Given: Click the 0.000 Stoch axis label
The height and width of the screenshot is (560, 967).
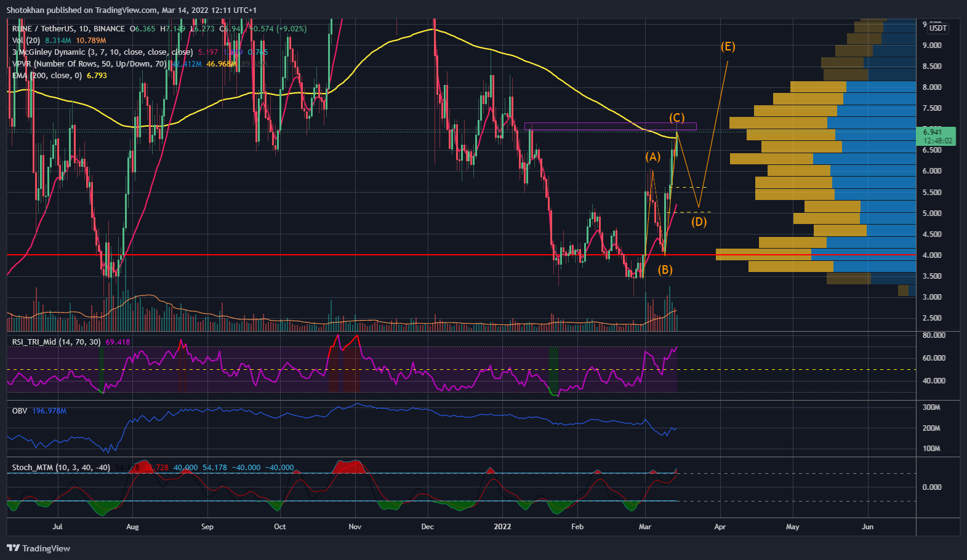Looking at the screenshot, I should click(x=931, y=487).
